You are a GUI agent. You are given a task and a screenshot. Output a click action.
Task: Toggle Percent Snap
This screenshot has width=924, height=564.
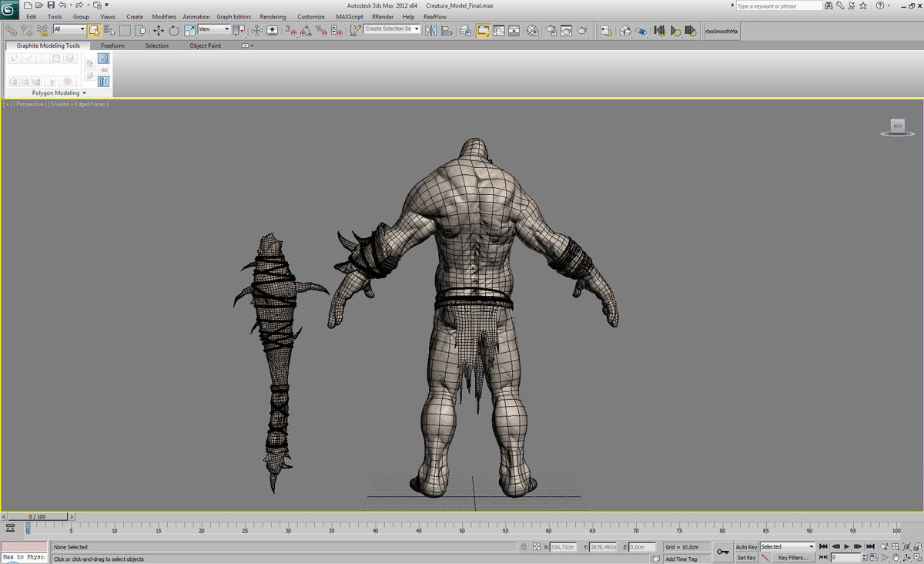pyautogui.click(x=322, y=31)
